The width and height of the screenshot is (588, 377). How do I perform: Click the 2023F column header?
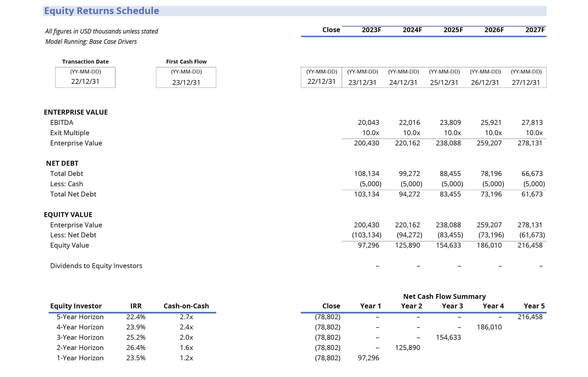point(371,30)
